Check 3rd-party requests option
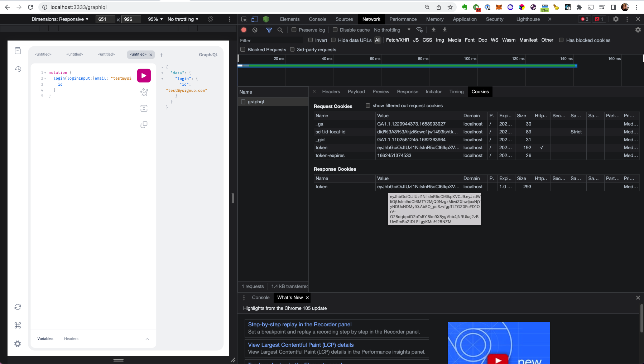The image size is (644, 364). tap(292, 49)
